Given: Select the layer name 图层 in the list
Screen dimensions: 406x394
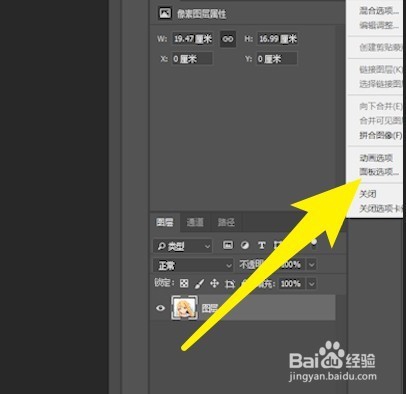Looking at the screenshot, I should pos(210,308).
